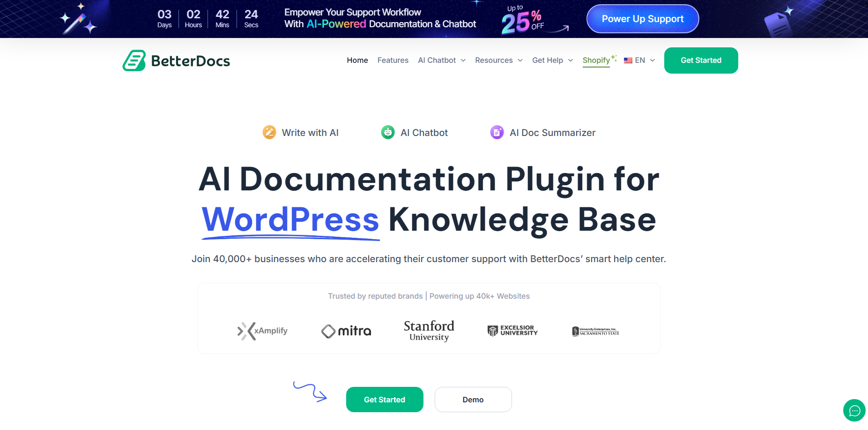The height and width of the screenshot is (430, 868).
Task: Select the Write with AI icon
Action: (x=269, y=132)
